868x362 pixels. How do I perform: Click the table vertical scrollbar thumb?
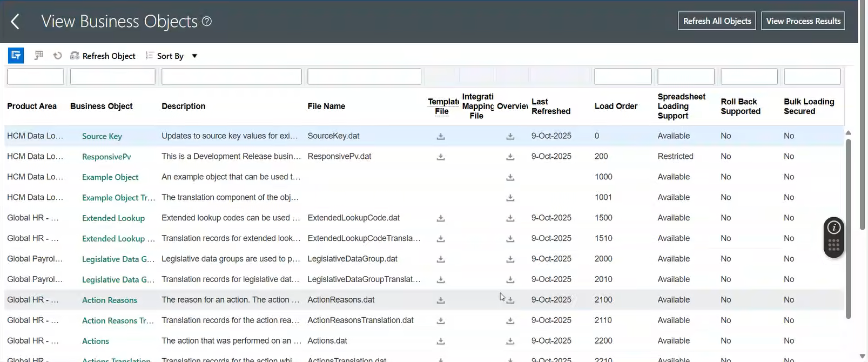pos(848,229)
